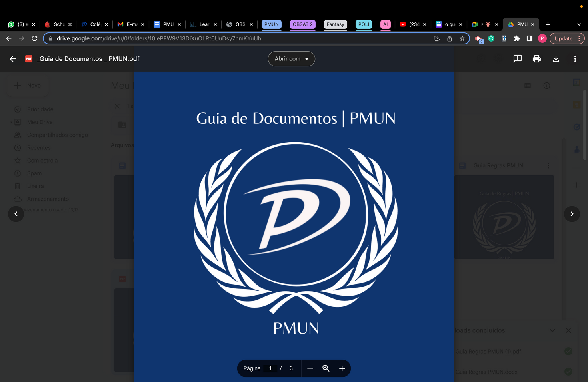The image size is (588, 382).
Task: Open the Guia Regras PMUN file thumbnail
Action: (x=504, y=217)
